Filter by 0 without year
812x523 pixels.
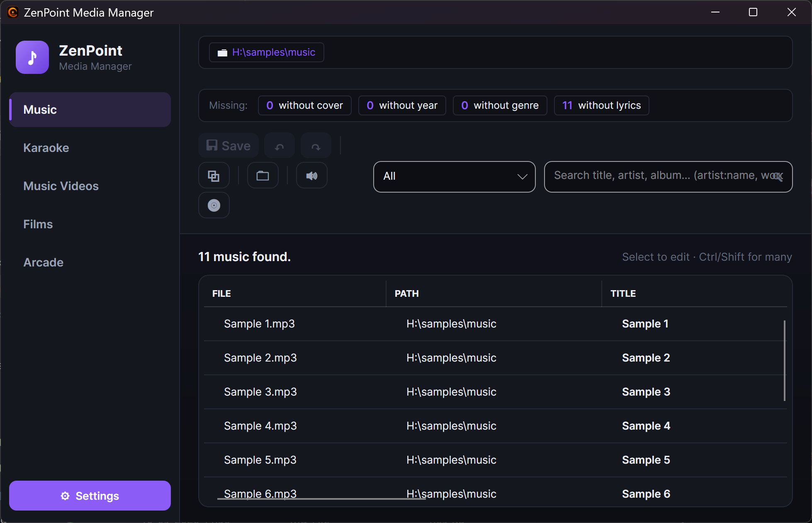pos(402,105)
